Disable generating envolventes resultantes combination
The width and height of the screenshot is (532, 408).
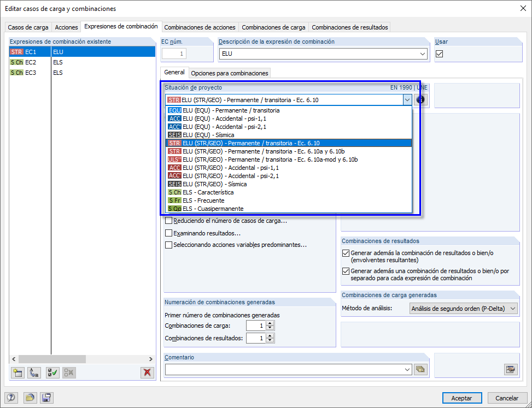[344, 253]
